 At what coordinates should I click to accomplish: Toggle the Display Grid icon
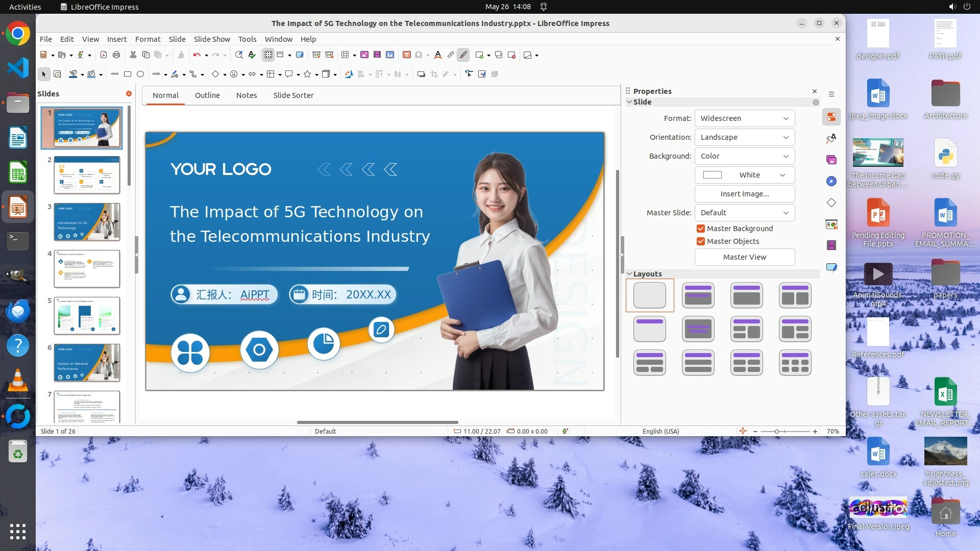[x=268, y=55]
